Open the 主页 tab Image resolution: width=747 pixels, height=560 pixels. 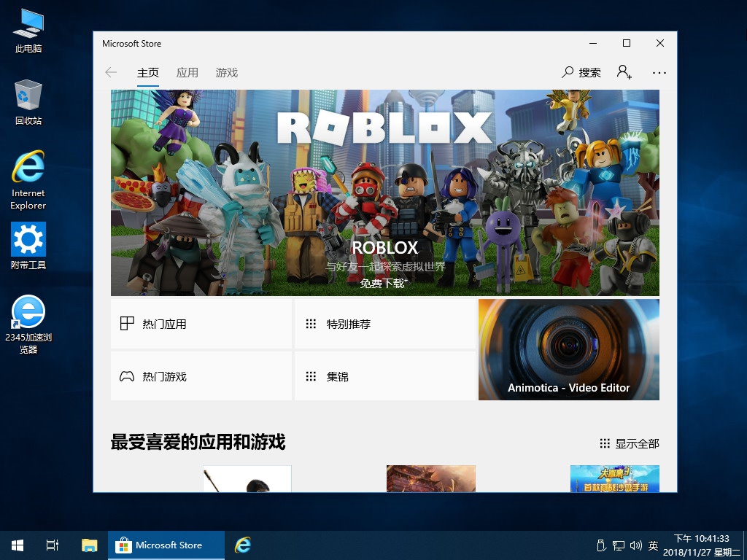147,73
